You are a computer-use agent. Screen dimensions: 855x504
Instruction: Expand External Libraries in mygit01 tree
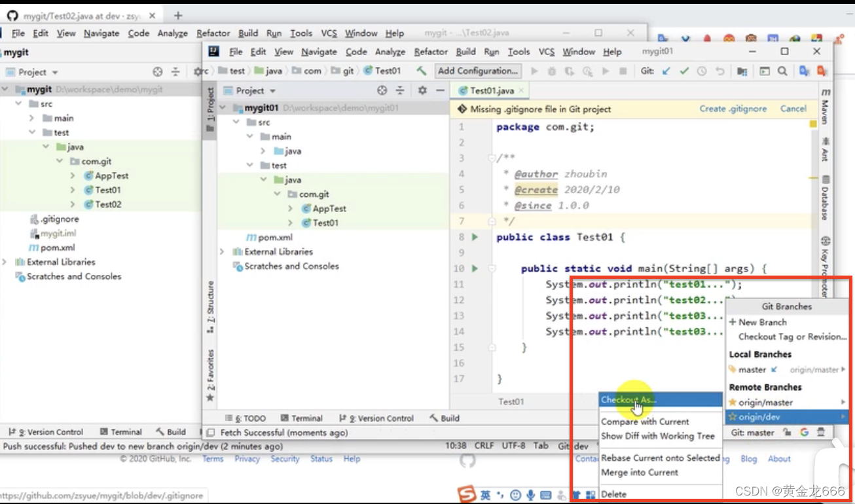(222, 252)
